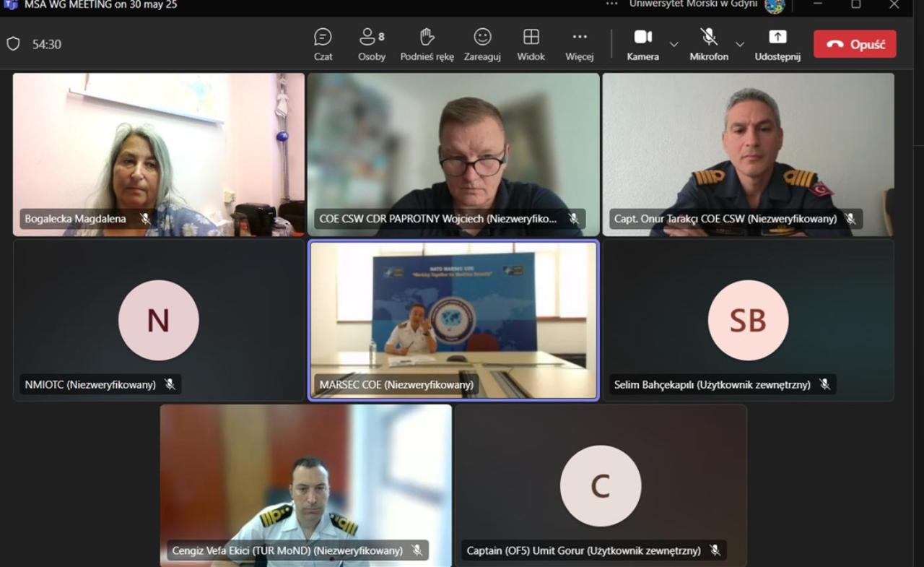Toggle the Kamera on or off
The image size is (924, 567).
642,44
